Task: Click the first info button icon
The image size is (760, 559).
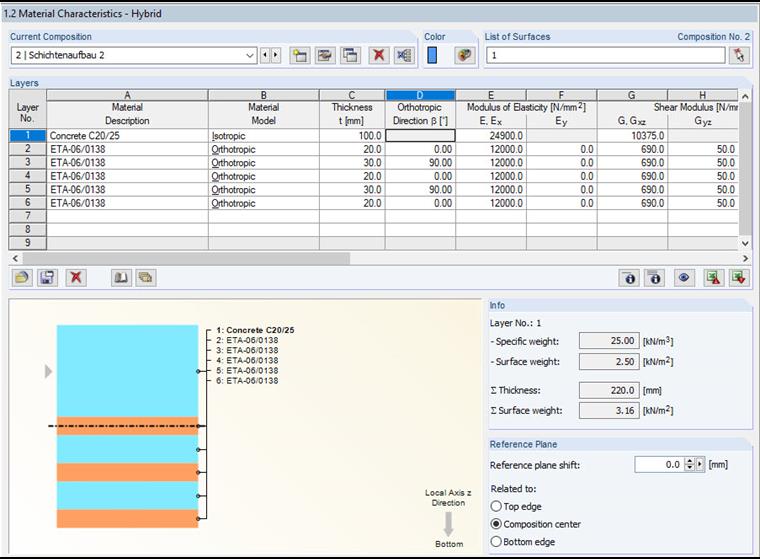Action: pos(630,278)
